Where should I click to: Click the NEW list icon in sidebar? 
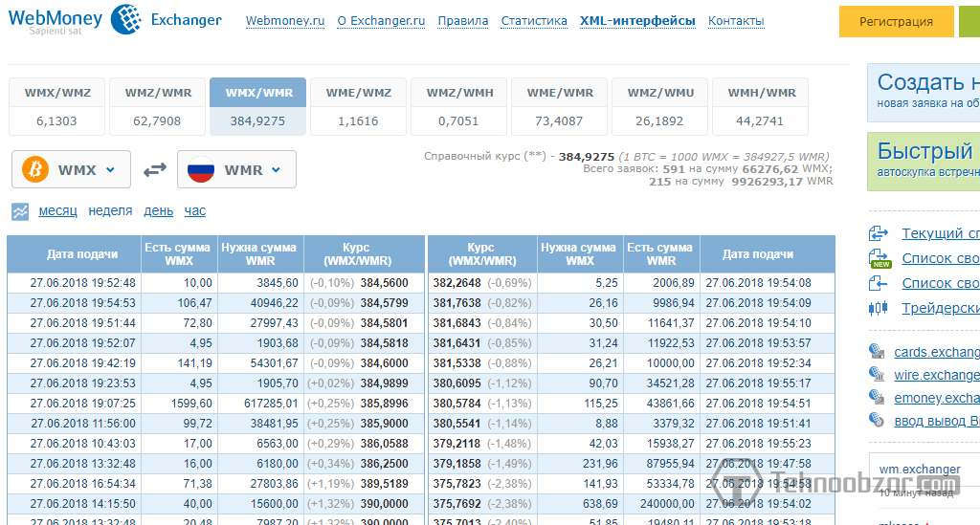(x=880, y=258)
